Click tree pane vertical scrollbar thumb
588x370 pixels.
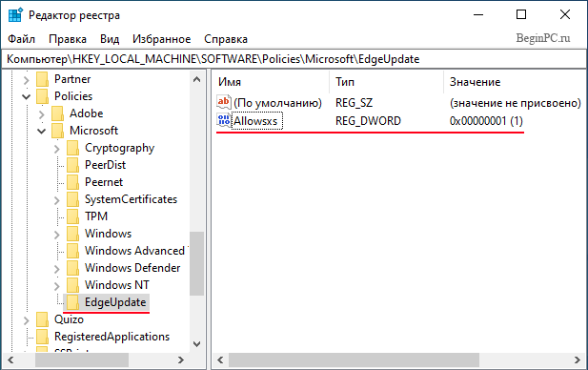click(197, 263)
